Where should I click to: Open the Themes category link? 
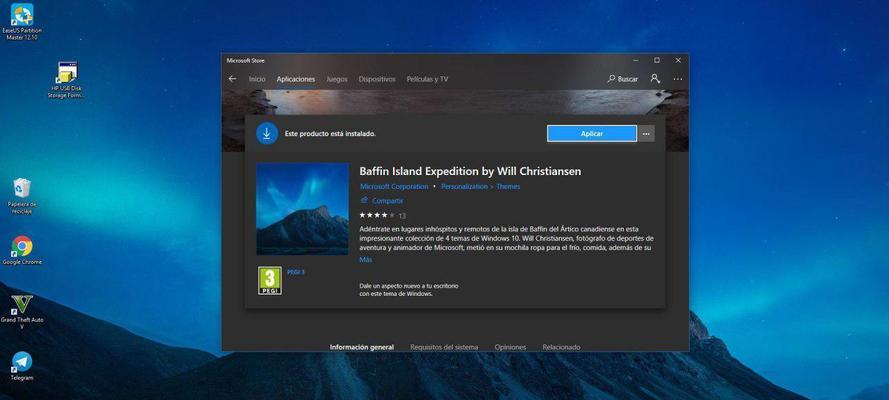509,186
